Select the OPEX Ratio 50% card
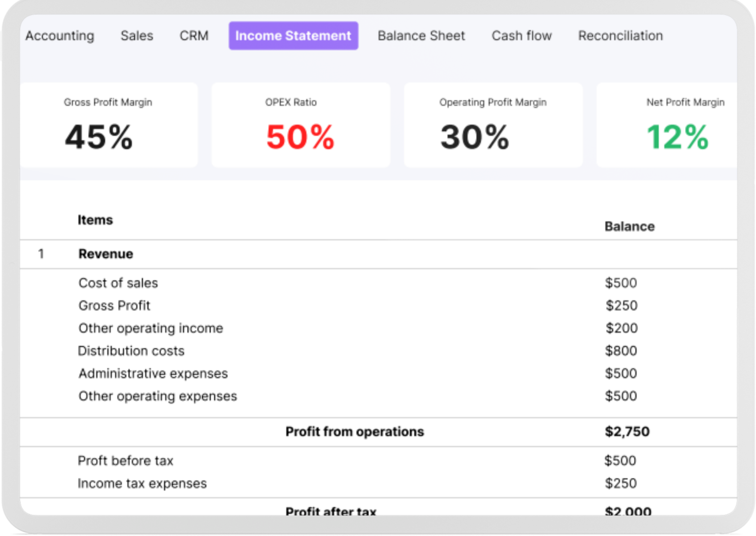Image resolution: width=756 pixels, height=536 pixels. [300, 125]
